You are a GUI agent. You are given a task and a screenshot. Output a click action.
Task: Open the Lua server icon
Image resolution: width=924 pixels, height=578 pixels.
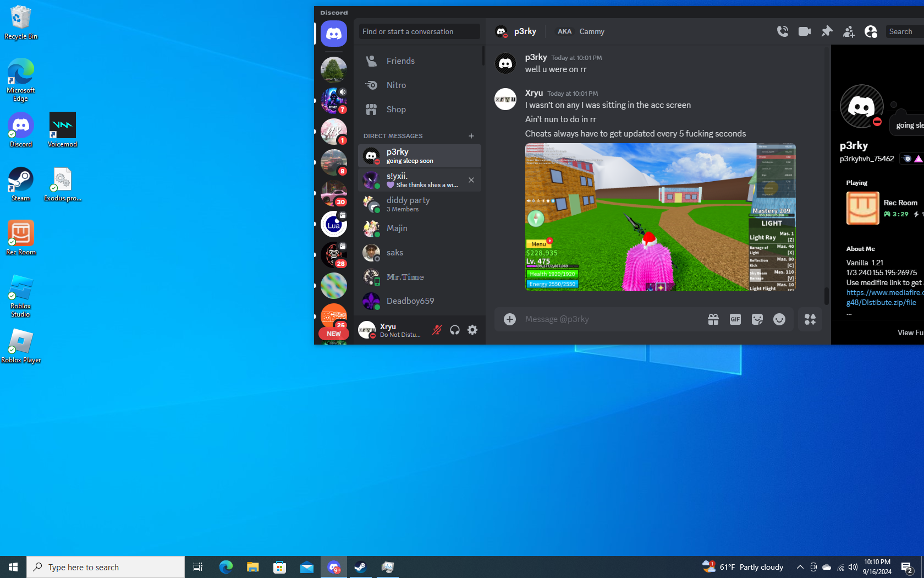pyautogui.click(x=334, y=224)
